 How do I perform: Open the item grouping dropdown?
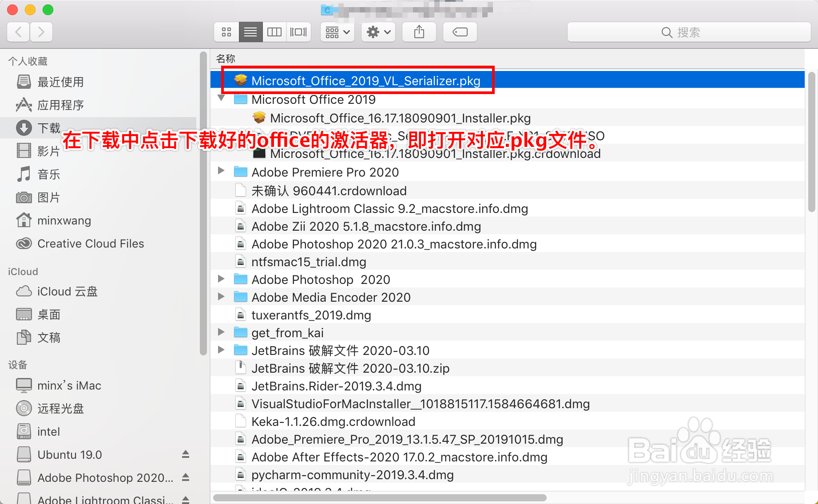(x=338, y=32)
